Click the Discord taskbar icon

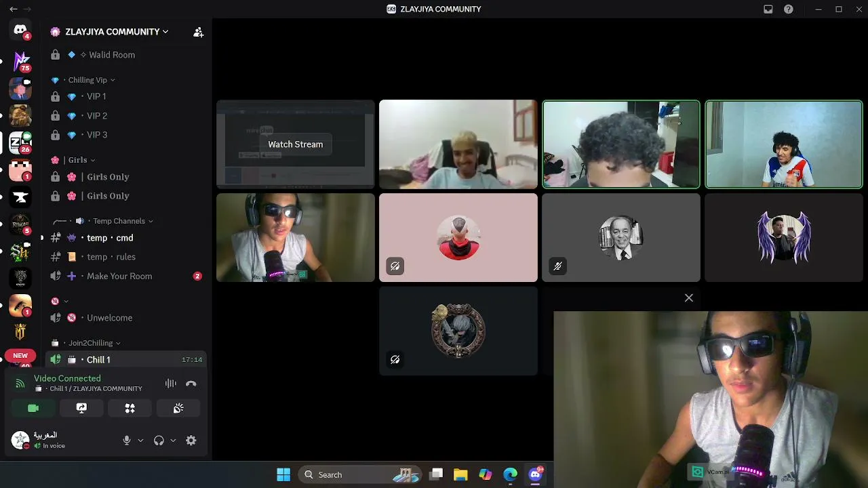[x=536, y=474]
